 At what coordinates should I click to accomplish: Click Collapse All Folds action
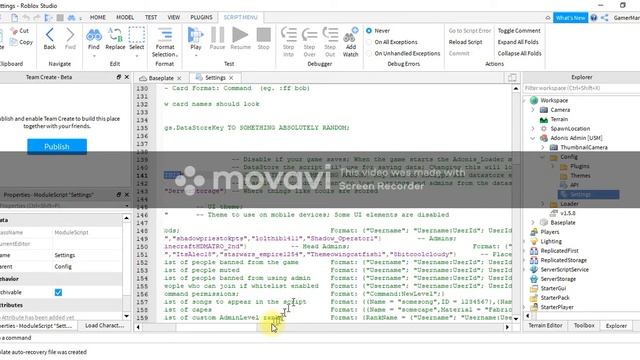tap(519, 53)
